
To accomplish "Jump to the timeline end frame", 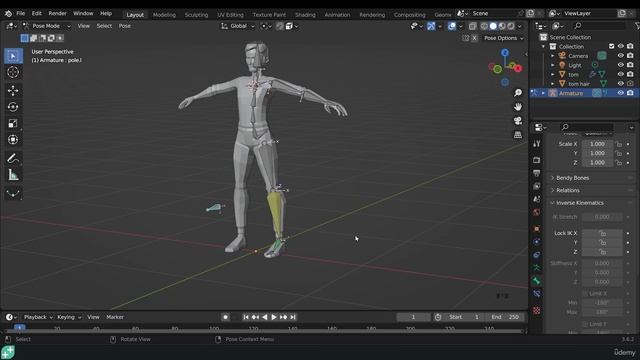I will coord(293,317).
